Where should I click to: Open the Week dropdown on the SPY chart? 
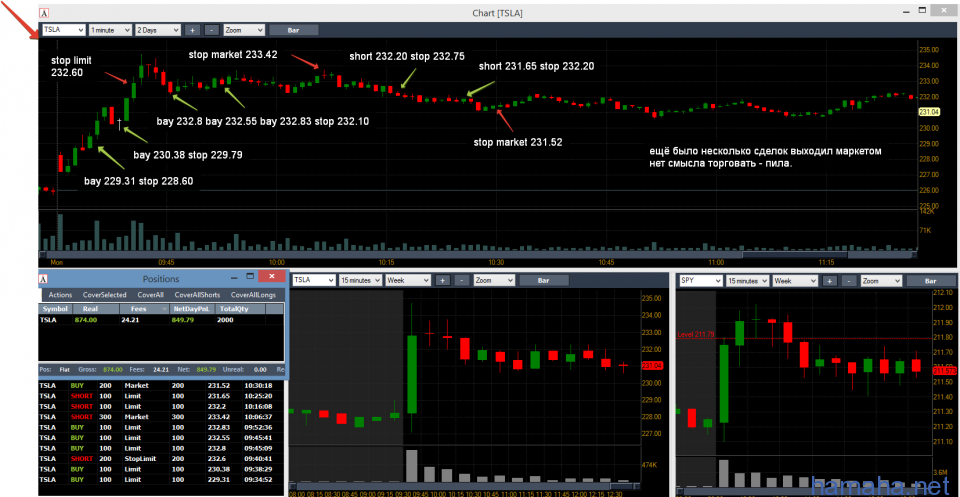click(794, 281)
